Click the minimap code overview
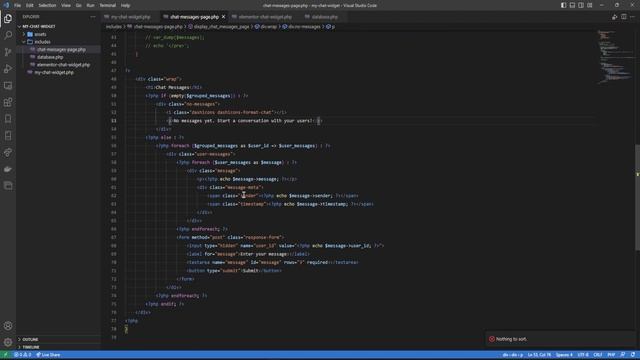Screen dimensions: 640x360 615,56
